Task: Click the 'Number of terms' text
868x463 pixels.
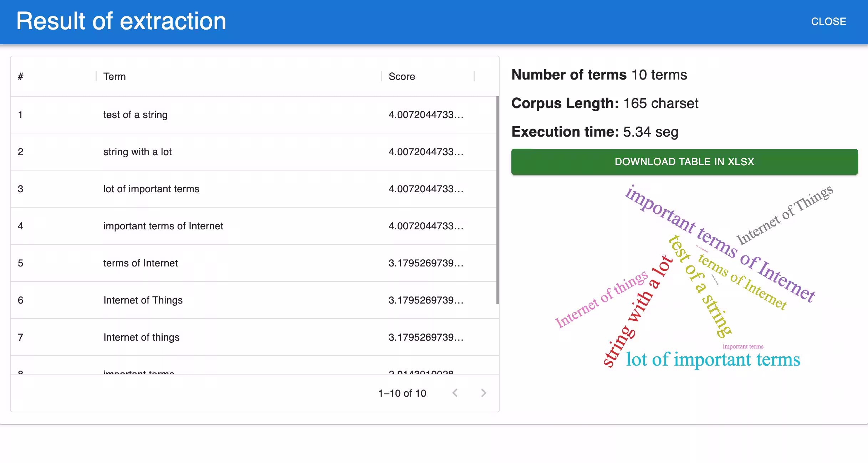Action: tap(569, 75)
